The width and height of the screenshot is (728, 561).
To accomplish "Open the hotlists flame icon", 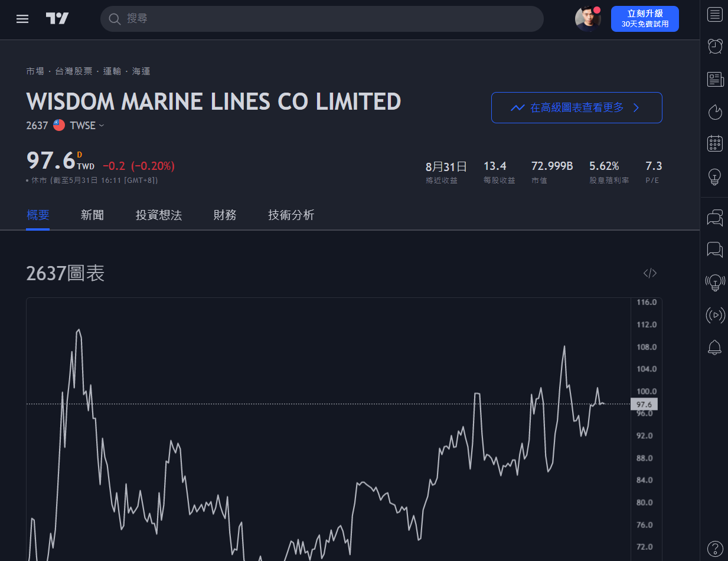I will (715, 111).
